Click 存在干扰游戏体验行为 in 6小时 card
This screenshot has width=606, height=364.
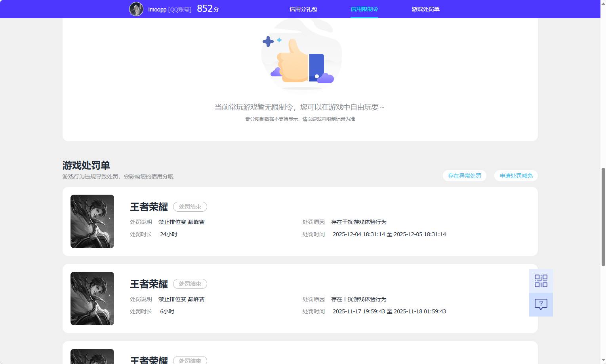click(359, 299)
